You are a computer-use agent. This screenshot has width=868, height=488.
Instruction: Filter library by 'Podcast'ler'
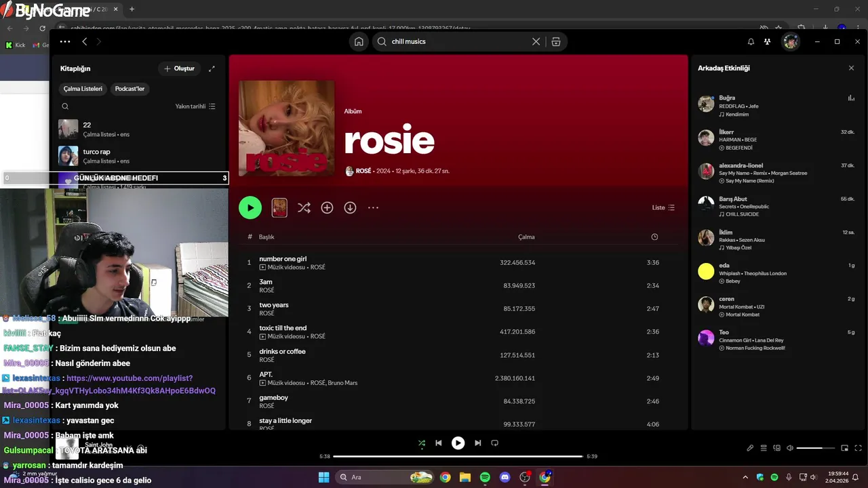point(130,89)
